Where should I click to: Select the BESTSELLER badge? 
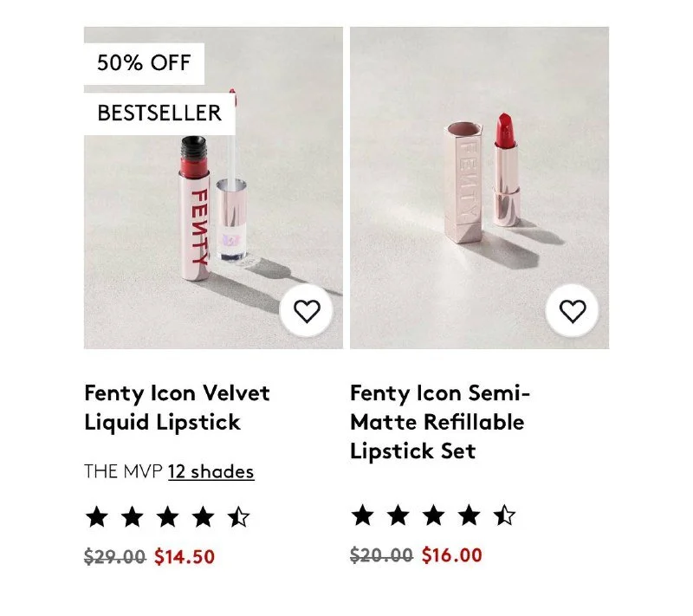(x=159, y=113)
